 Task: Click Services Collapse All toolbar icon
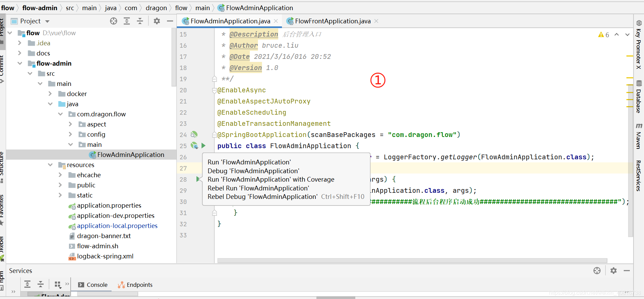[41, 284]
